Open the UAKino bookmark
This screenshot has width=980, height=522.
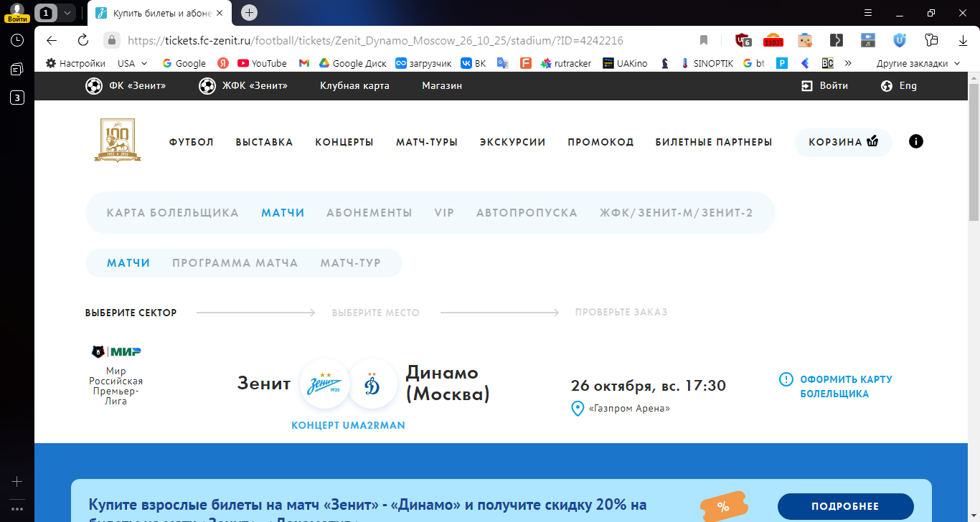pyautogui.click(x=625, y=63)
